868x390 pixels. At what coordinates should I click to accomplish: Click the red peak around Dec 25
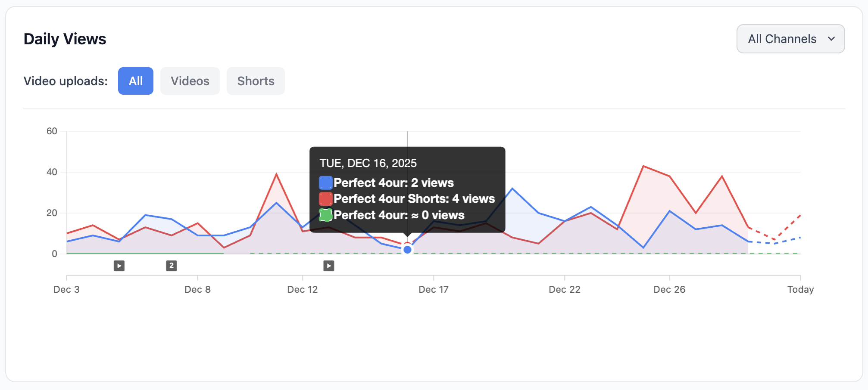coord(644,166)
